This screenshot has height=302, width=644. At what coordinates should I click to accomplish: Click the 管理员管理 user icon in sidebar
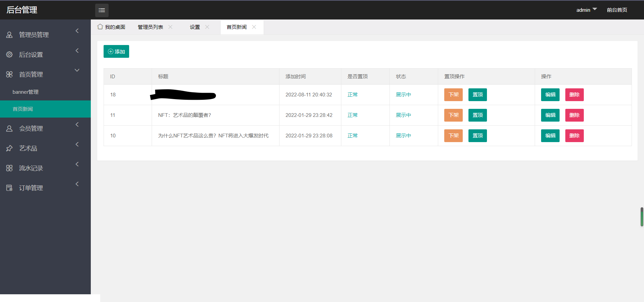(9, 35)
